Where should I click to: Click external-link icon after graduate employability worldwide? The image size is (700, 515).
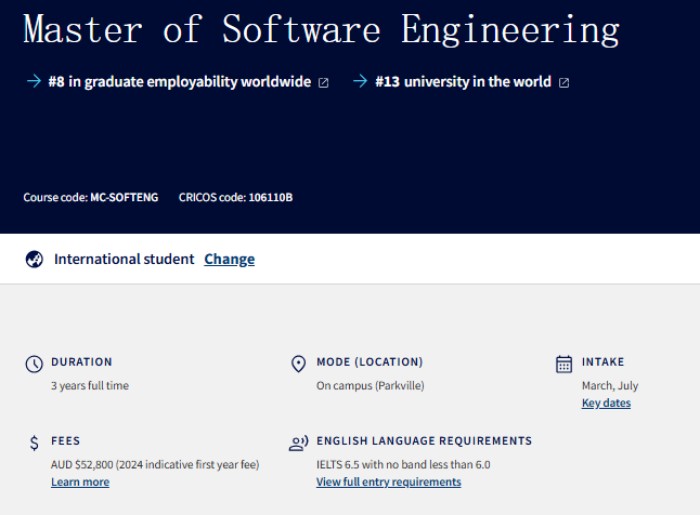(x=323, y=83)
